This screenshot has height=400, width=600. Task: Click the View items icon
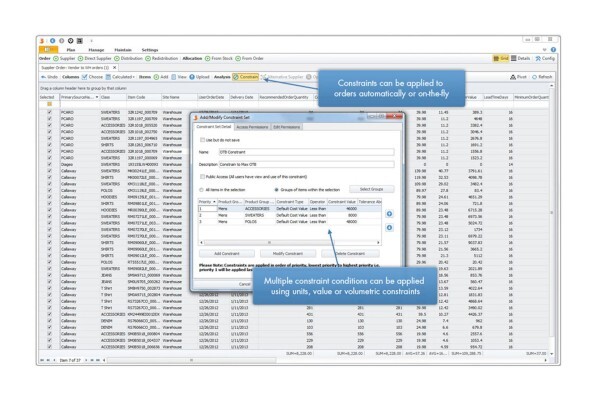pos(174,77)
